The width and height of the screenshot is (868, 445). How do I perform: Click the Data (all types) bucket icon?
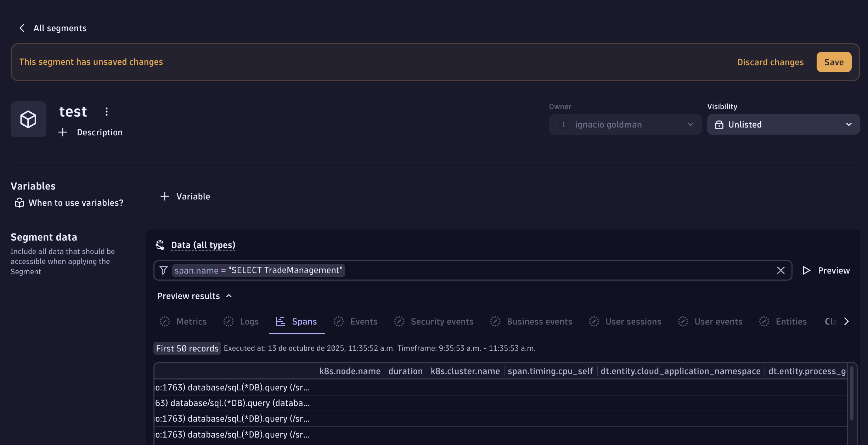click(160, 245)
